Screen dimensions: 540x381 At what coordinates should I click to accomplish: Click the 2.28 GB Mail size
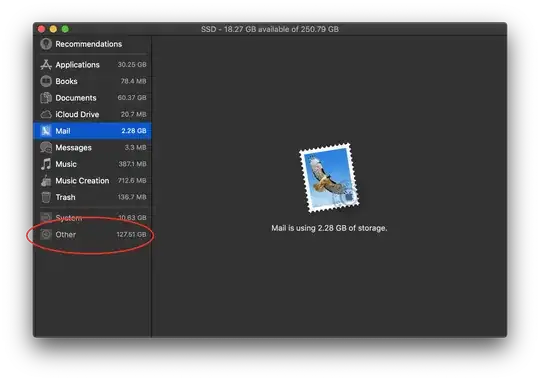pos(134,131)
